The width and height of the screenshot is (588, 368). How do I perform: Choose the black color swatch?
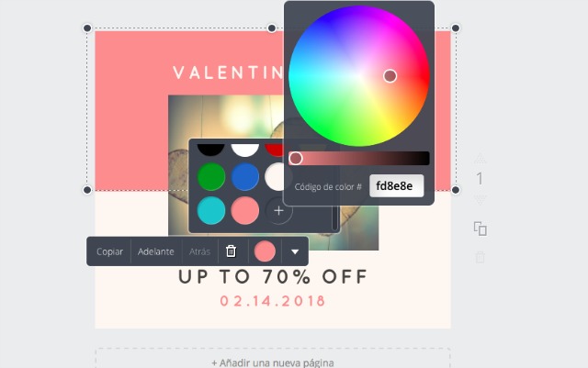(211, 150)
